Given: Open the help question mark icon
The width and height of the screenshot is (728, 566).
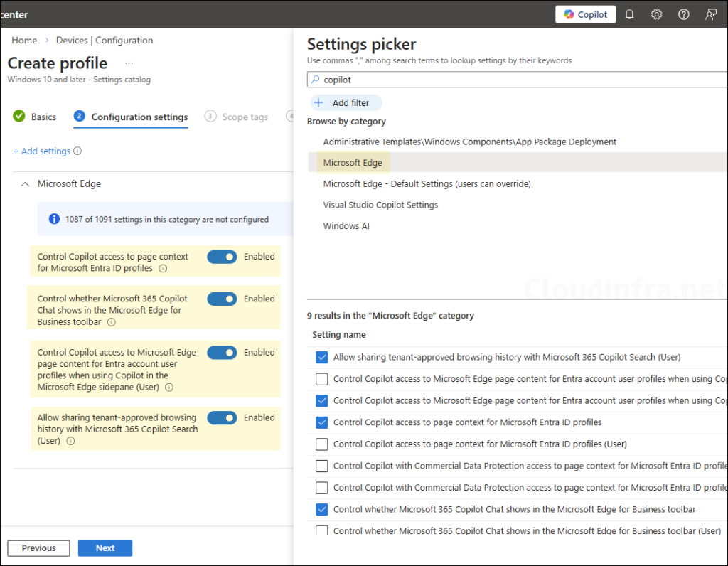Looking at the screenshot, I should click(683, 14).
